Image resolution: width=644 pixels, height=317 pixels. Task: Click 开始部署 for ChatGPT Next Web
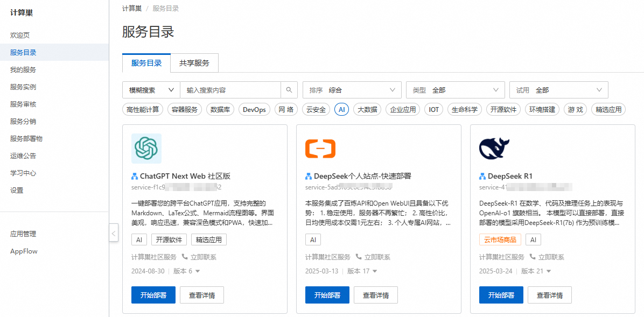coord(153,295)
